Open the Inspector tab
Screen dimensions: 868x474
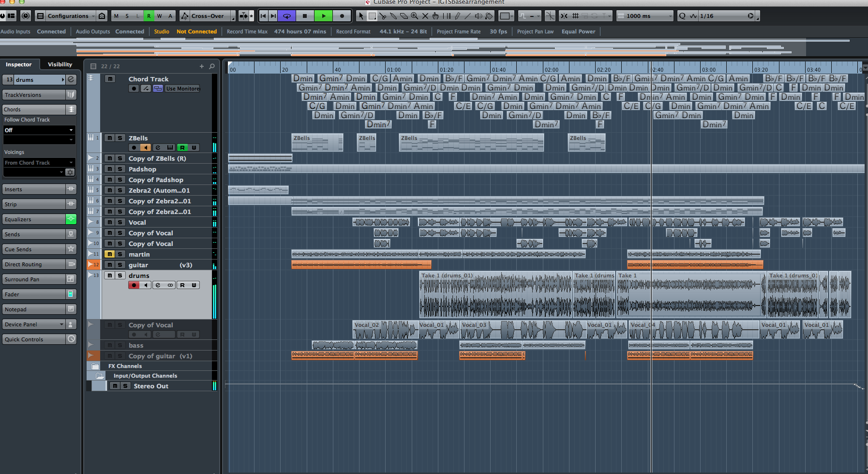pos(18,64)
